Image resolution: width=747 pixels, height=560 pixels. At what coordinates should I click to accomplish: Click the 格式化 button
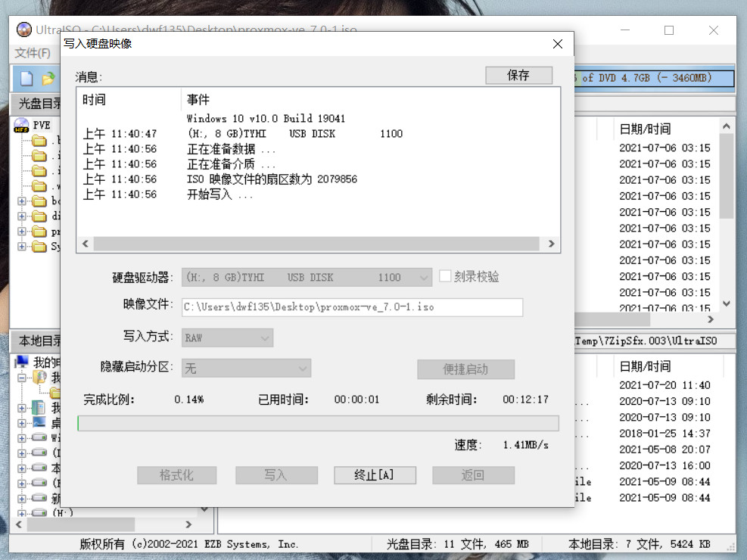click(177, 475)
